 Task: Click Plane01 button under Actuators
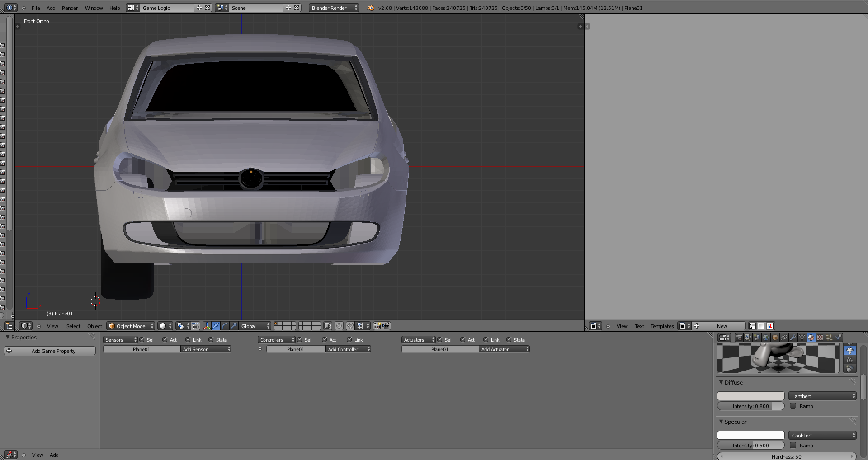440,349
